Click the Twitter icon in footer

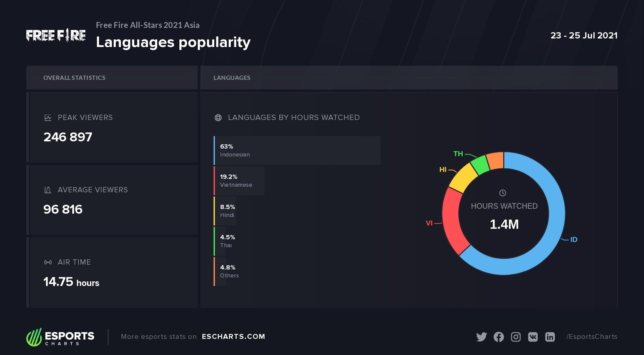tap(481, 337)
